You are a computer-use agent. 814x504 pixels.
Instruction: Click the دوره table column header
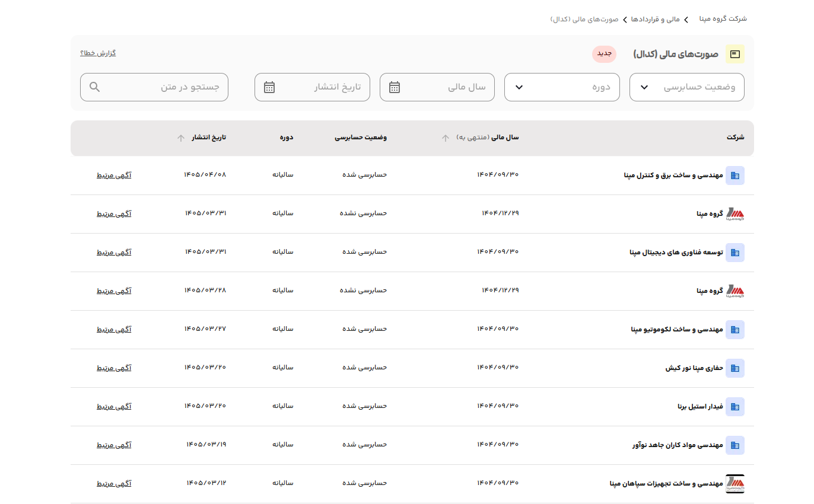pyautogui.click(x=287, y=138)
